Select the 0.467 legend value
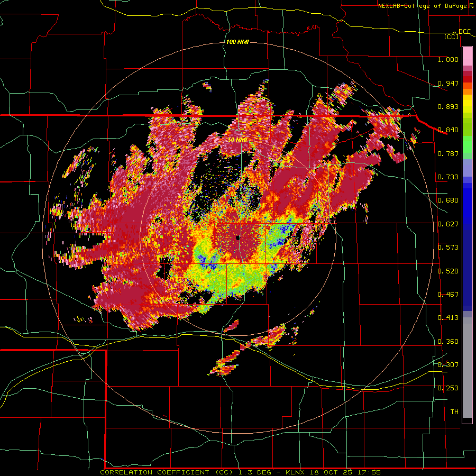Image resolution: width=476 pixels, height=476 pixels. [x=448, y=295]
